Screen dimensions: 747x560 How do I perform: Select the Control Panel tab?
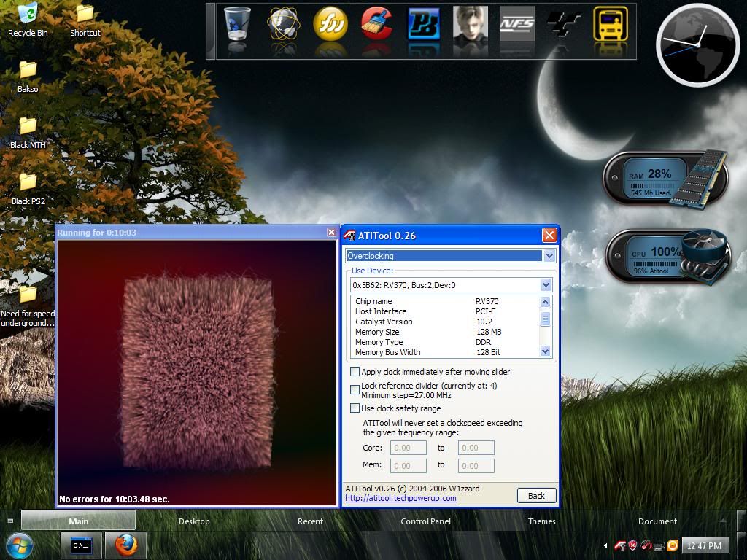click(425, 521)
